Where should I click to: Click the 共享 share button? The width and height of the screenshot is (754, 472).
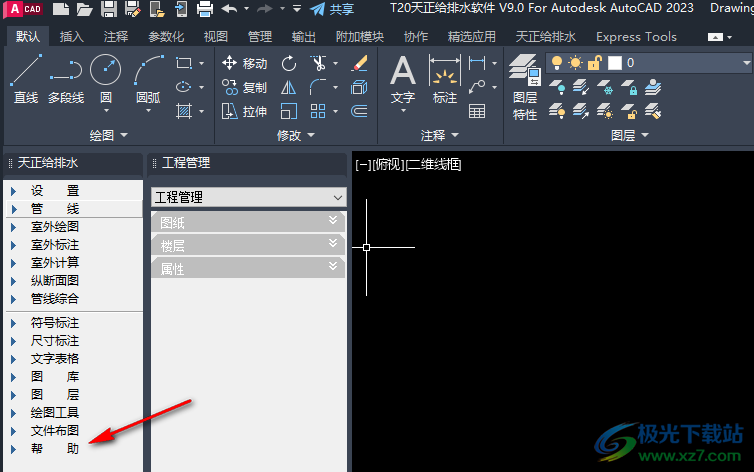332,9
